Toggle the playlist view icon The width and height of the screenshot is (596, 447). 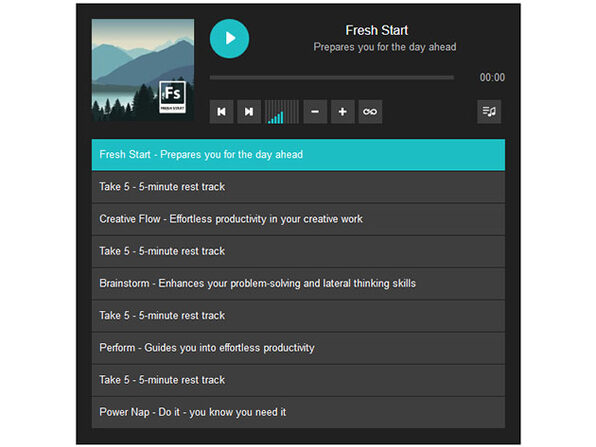pyautogui.click(x=489, y=112)
